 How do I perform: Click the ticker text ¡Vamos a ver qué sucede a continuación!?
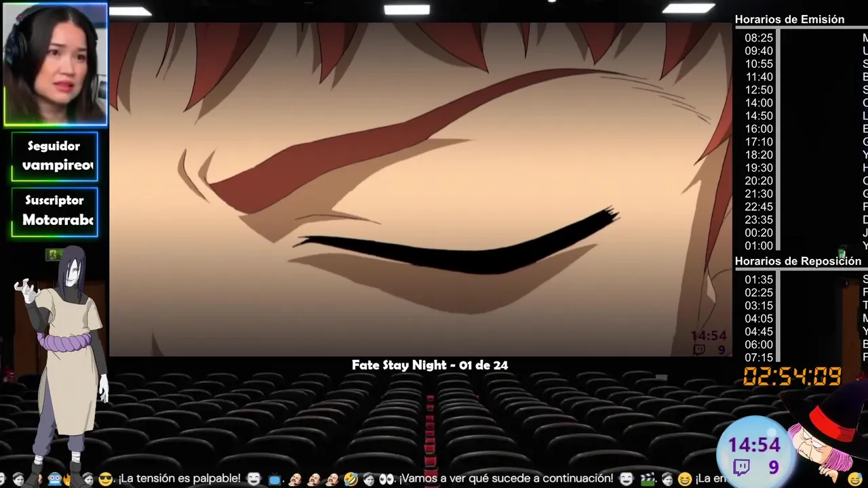pyautogui.click(x=506, y=479)
